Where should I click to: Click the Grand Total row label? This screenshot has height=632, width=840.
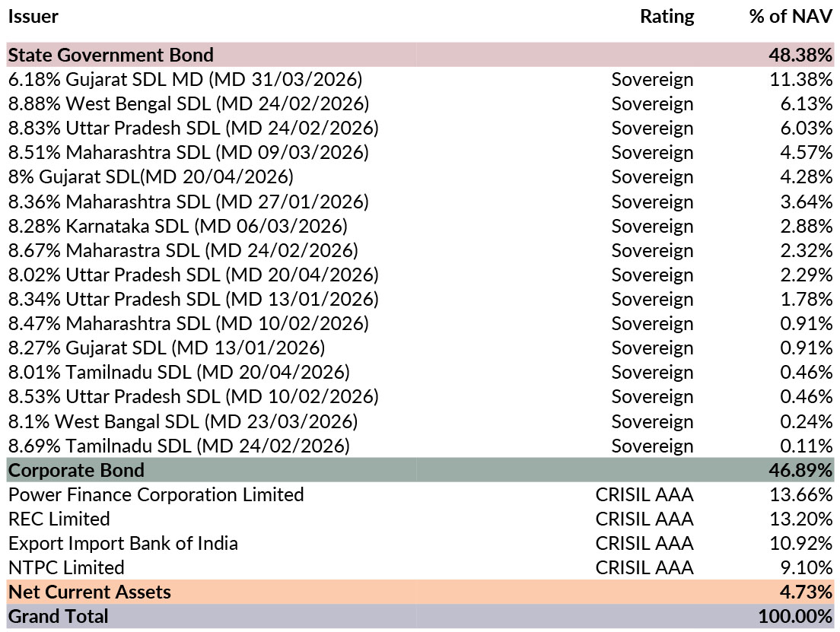59,616
